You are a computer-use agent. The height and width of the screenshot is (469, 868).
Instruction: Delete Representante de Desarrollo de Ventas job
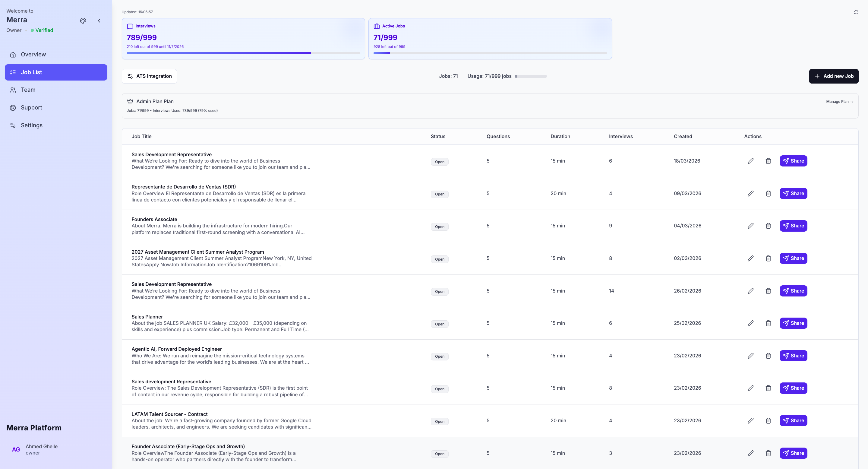point(768,194)
